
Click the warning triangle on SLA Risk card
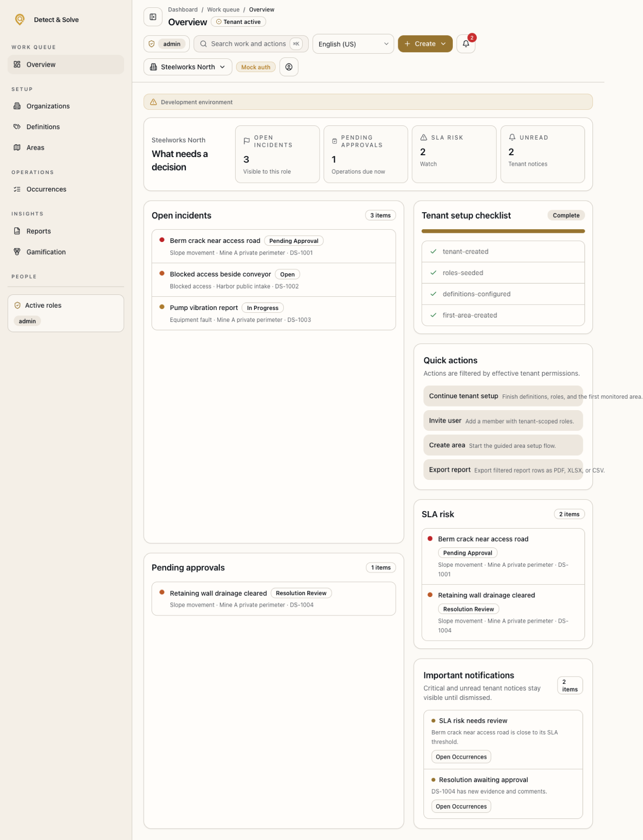(423, 137)
